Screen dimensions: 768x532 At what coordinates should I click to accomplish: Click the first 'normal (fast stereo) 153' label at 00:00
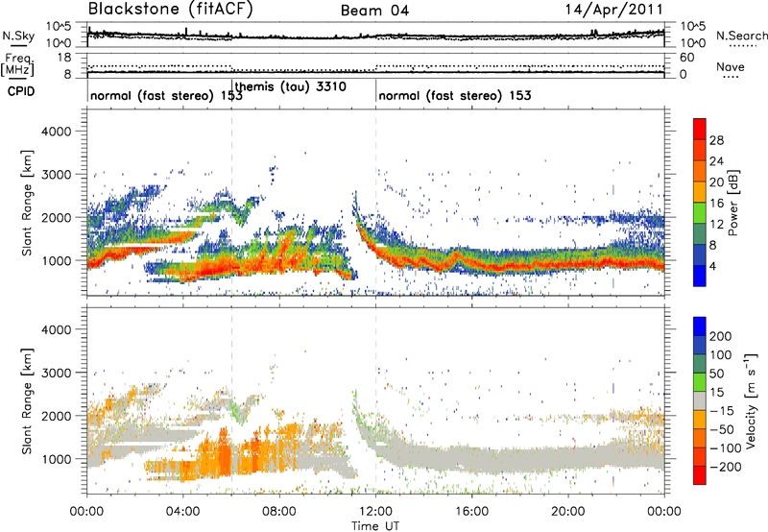pyautogui.click(x=166, y=95)
